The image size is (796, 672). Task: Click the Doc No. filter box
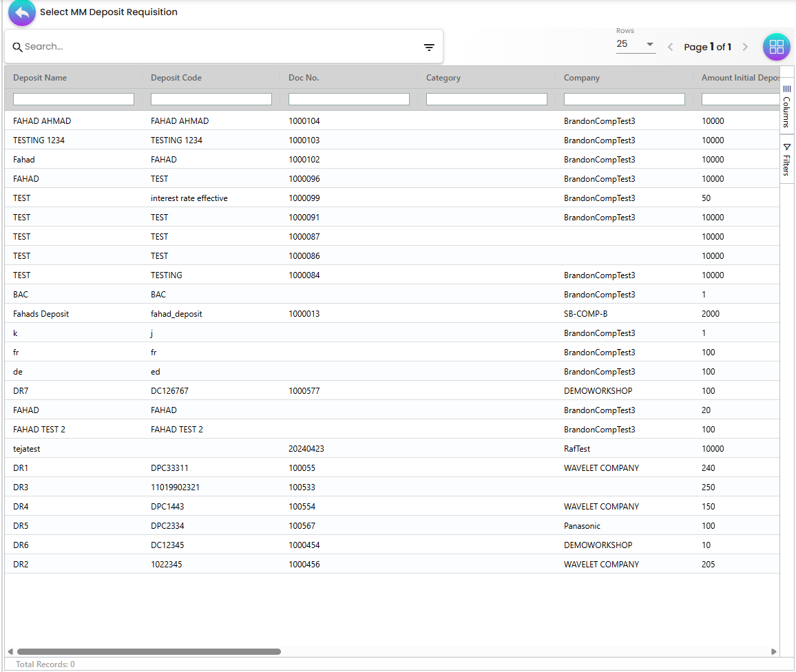[x=348, y=99]
